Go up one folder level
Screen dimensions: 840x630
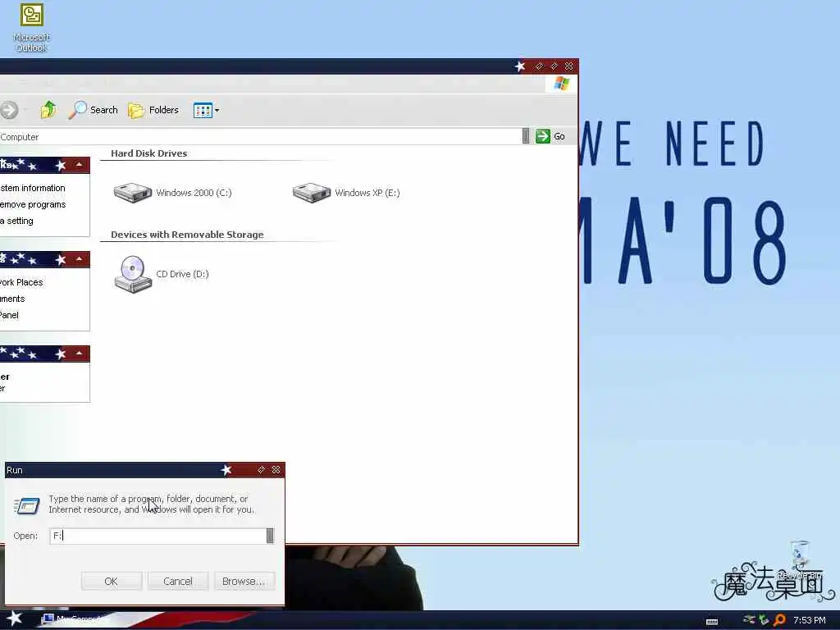click(48, 110)
